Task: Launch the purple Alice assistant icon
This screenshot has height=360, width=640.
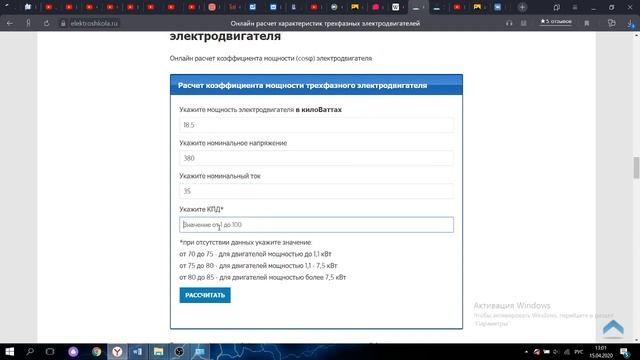Action: pyautogui.click(x=73, y=351)
